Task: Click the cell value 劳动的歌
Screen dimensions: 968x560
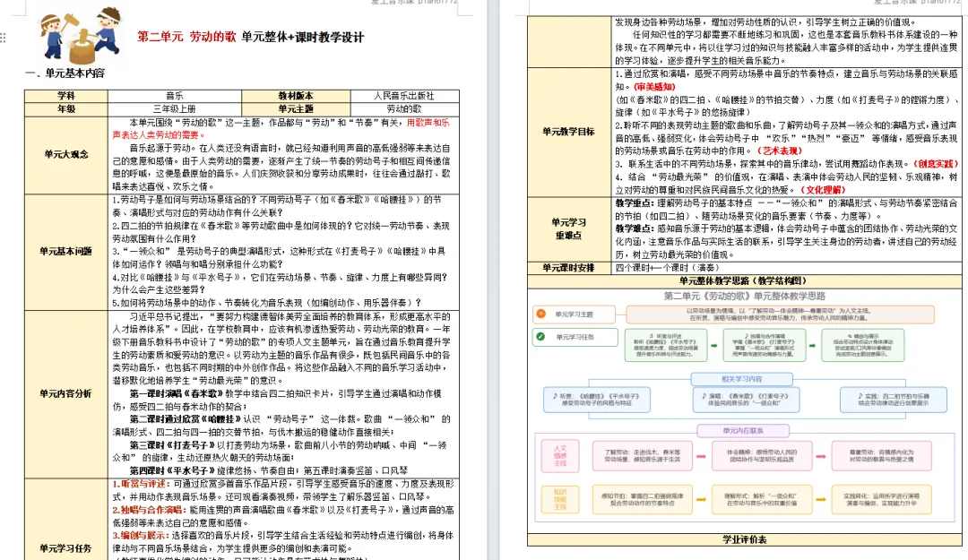Action: [404, 108]
